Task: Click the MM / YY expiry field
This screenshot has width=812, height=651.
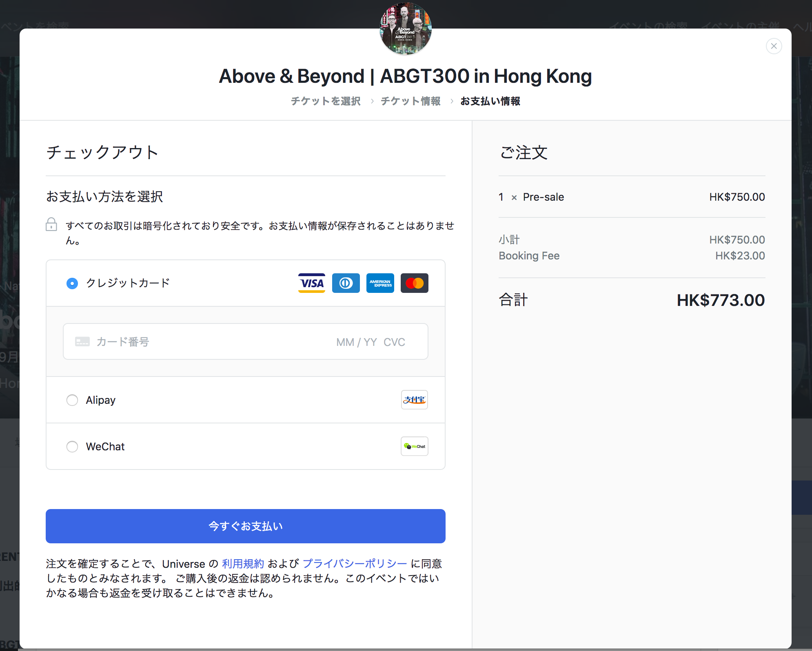Action: tap(357, 342)
